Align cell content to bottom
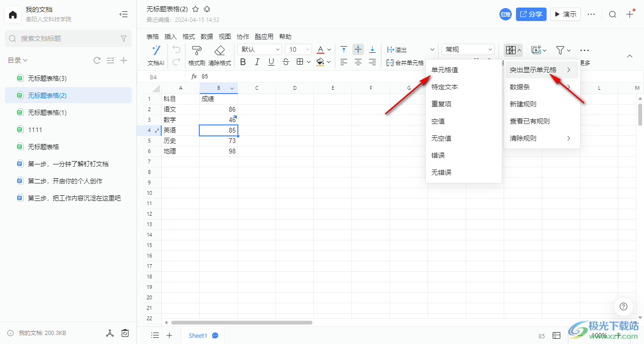644x344 pixels. 372,49
